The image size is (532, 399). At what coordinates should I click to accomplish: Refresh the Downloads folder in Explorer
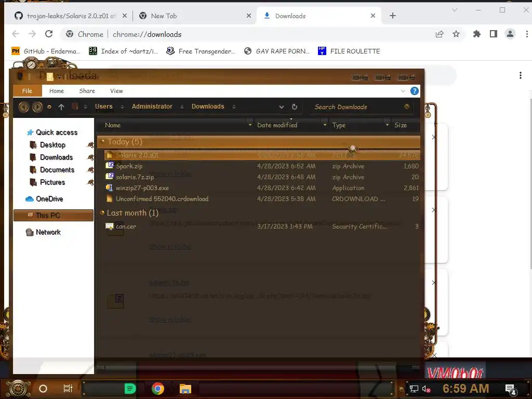pyautogui.click(x=295, y=107)
